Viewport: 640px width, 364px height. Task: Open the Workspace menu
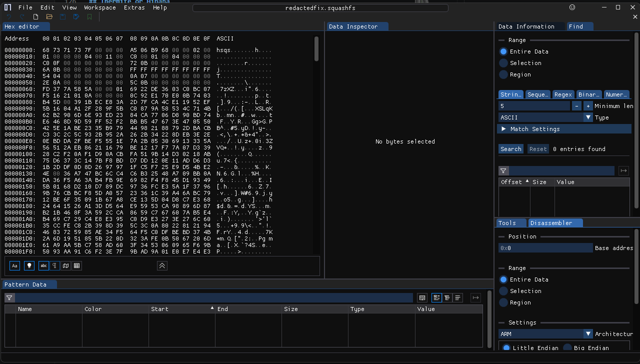pyautogui.click(x=100, y=7)
